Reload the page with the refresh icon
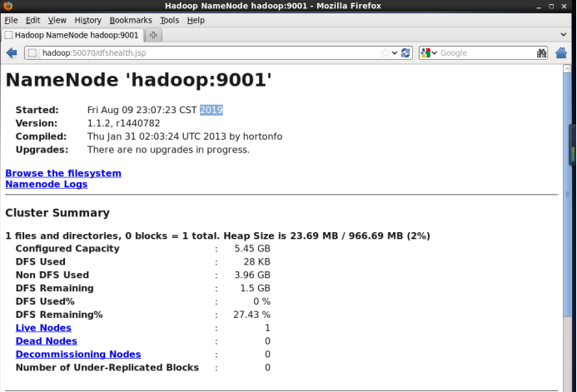The image size is (577, 392). pyautogui.click(x=405, y=53)
